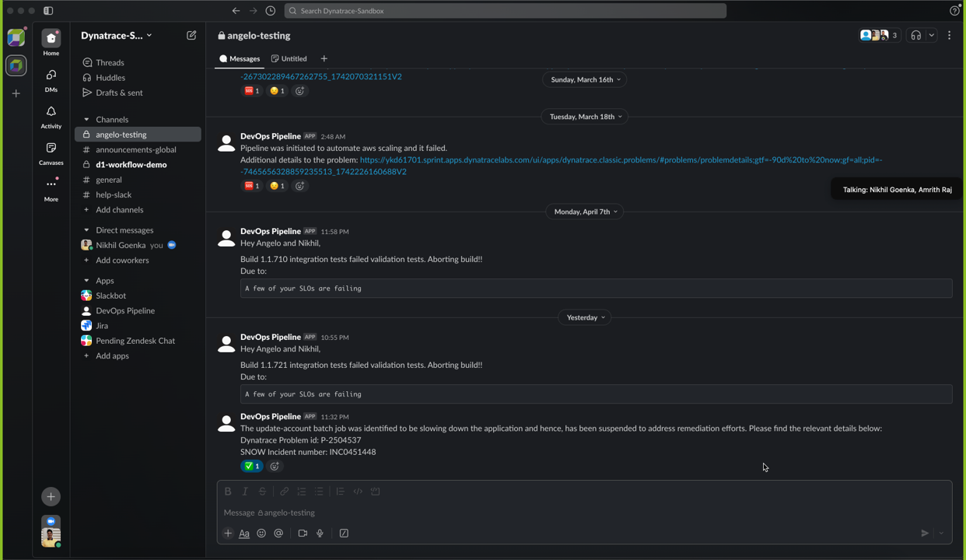This screenshot has height=560, width=966.
Task: Click the emoji picker icon in composer
Action: [x=261, y=534]
